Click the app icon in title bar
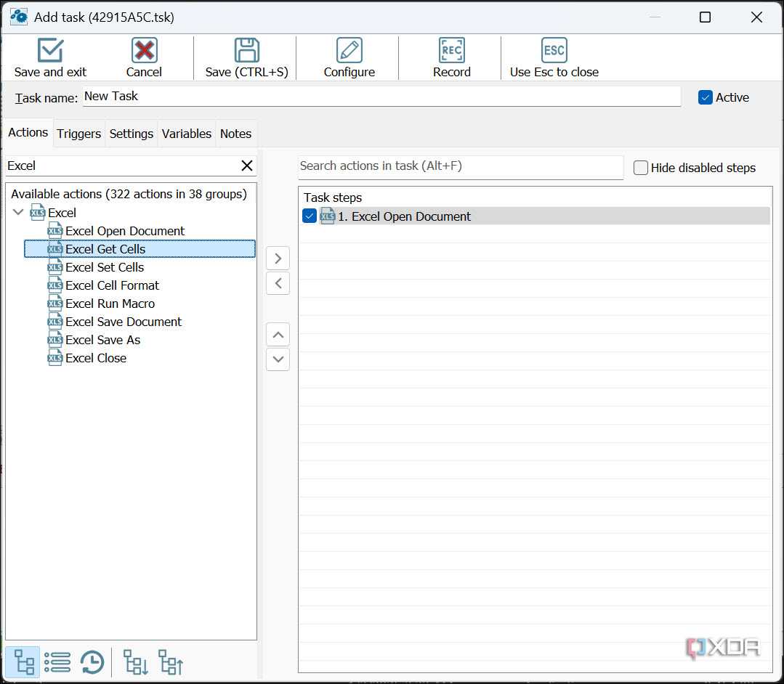Image resolution: width=784 pixels, height=684 pixels. coord(19,17)
